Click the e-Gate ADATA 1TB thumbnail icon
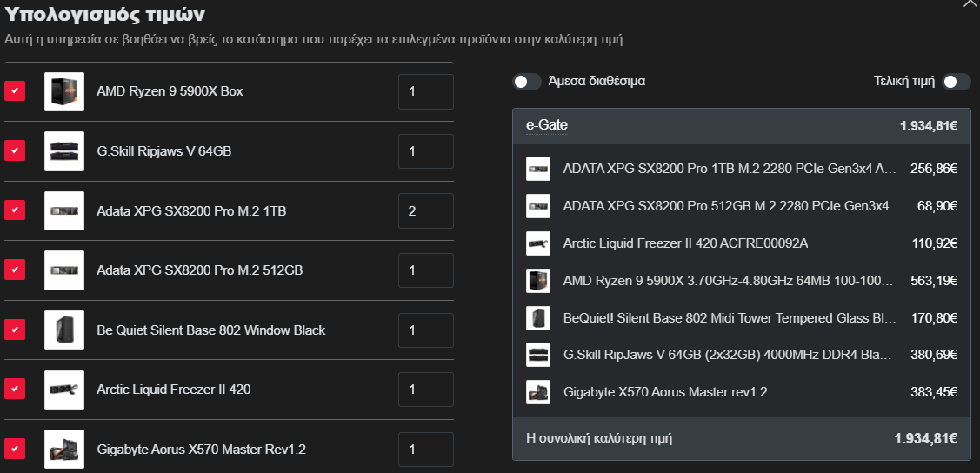 coord(538,169)
